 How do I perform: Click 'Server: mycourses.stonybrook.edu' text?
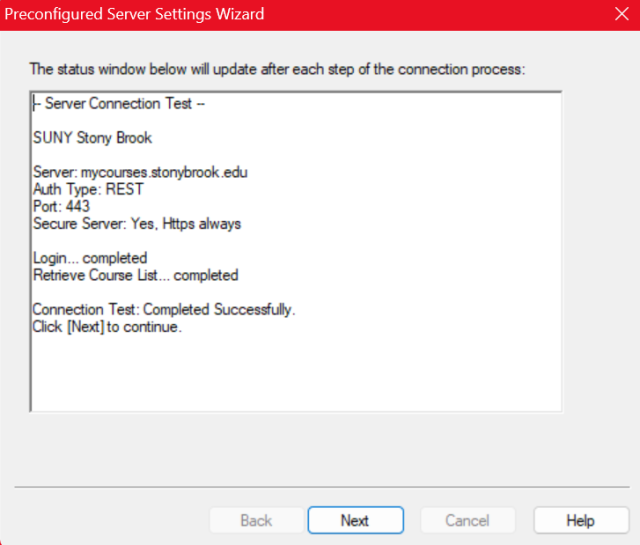click(x=140, y=172)
